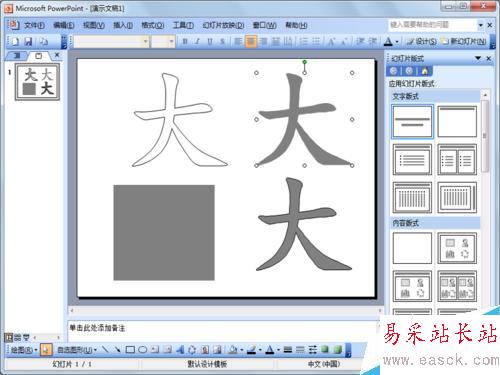Apply the Blank content layout
Image resolution: width=500 pixels, height=375 pixels.
[x=412, y=248]
